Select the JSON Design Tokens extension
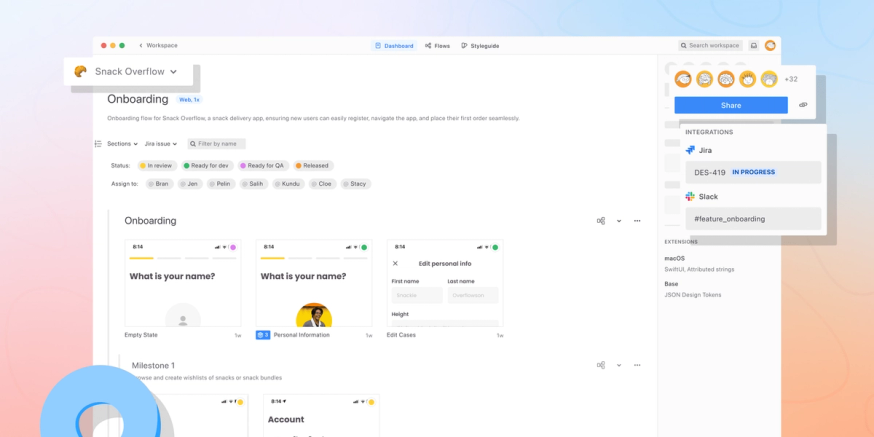This screenshot has height=437, width=874. click(692, 295)
